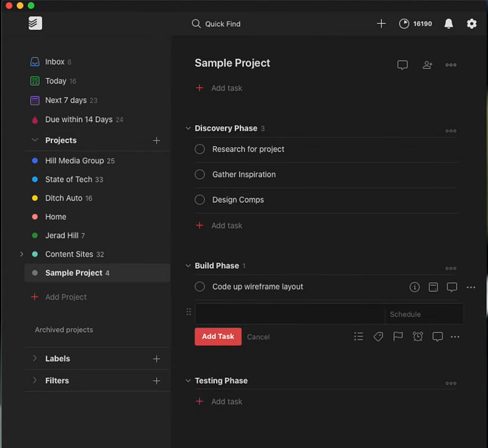Complete the Gather Inspiration task

click(x=200, y=175)
